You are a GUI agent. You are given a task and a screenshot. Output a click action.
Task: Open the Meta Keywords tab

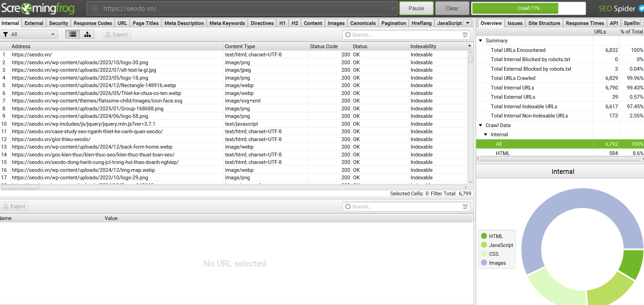pos(227,23)
